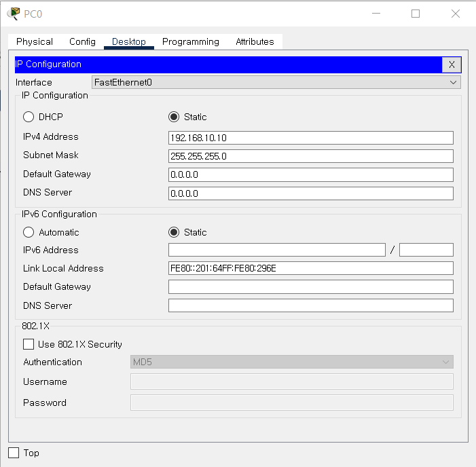The height and width of the screenshot is (467, 476).
Task: Close the IP Configuration panel with X
Action: point(452,64)
